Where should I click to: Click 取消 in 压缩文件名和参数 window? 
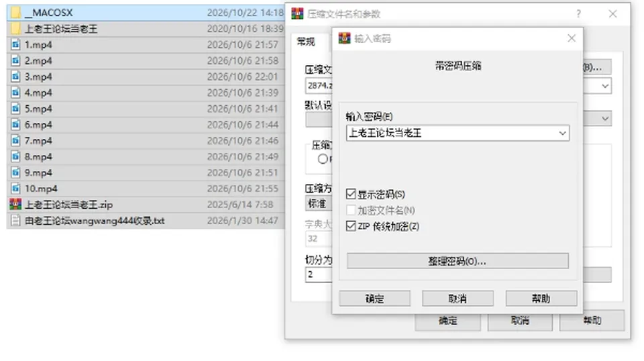pos(520,320)
